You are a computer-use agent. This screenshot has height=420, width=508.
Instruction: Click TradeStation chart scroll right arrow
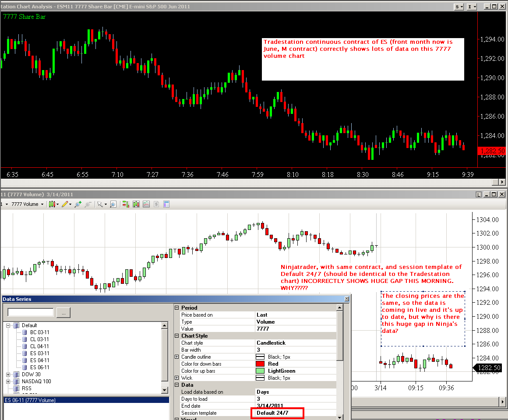tap(502, 182)
